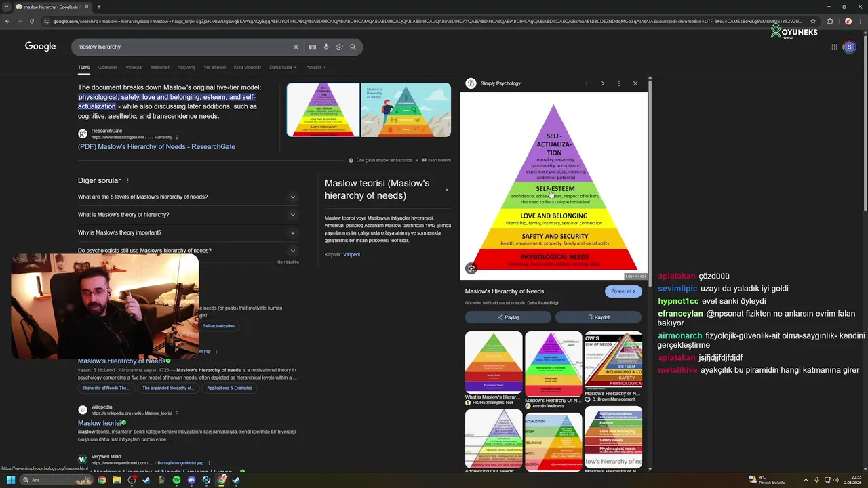Open options for Maslow teorisi knowledge panel

click(446, 189)
